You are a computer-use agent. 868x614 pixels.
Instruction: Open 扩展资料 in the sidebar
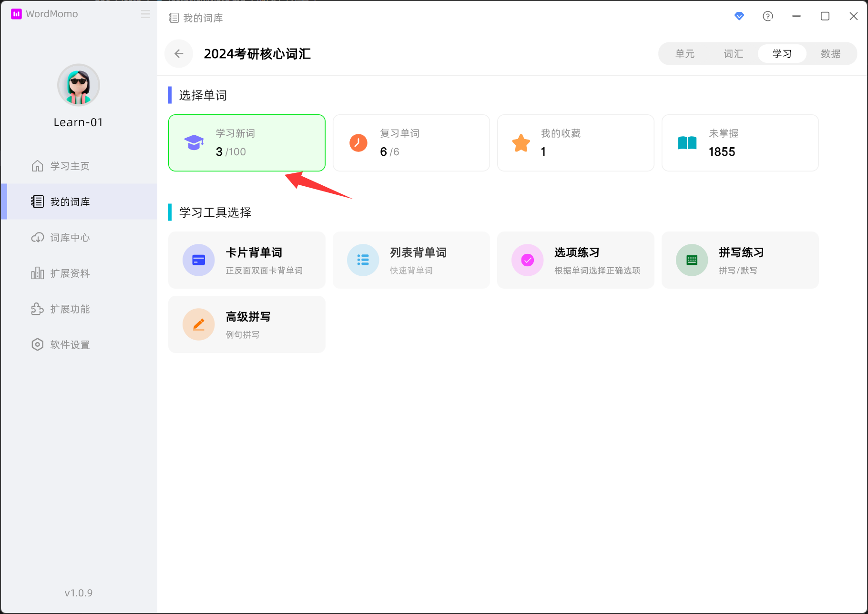[70, 273]
